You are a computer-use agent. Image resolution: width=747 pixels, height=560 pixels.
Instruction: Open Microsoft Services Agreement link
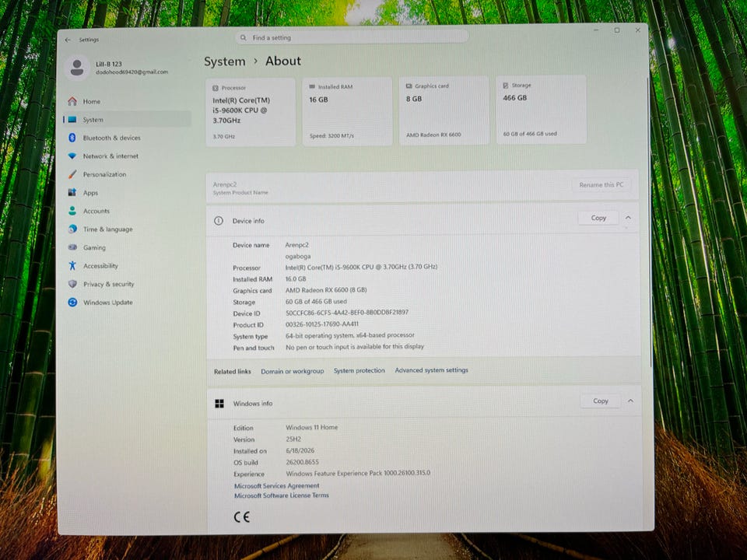click(276, 485)
